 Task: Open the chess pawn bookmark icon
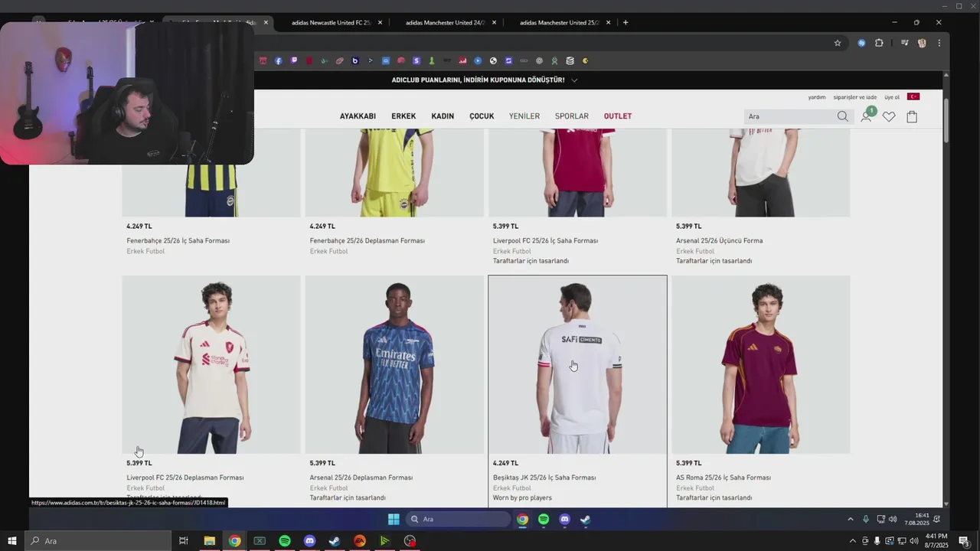coord(432,60)
